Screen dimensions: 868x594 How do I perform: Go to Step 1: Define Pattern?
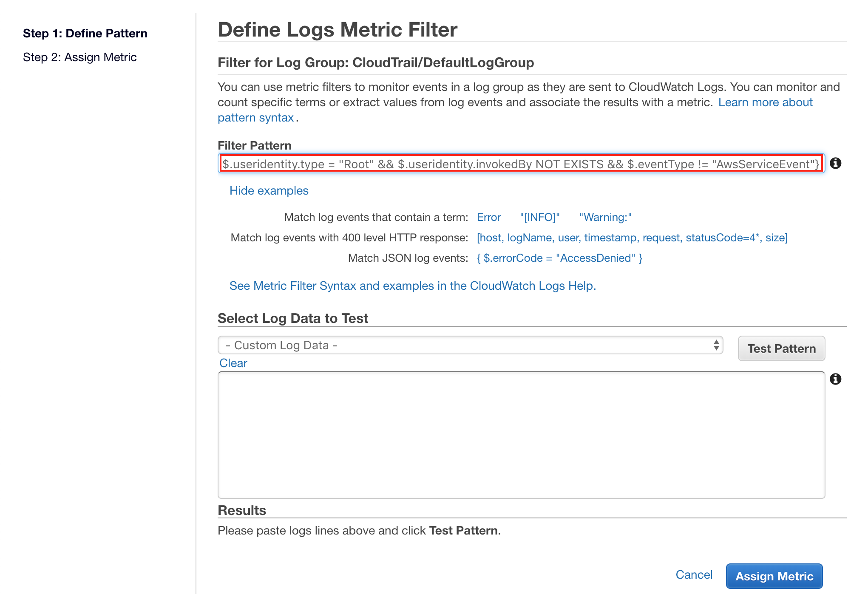(x=85, y=34)
